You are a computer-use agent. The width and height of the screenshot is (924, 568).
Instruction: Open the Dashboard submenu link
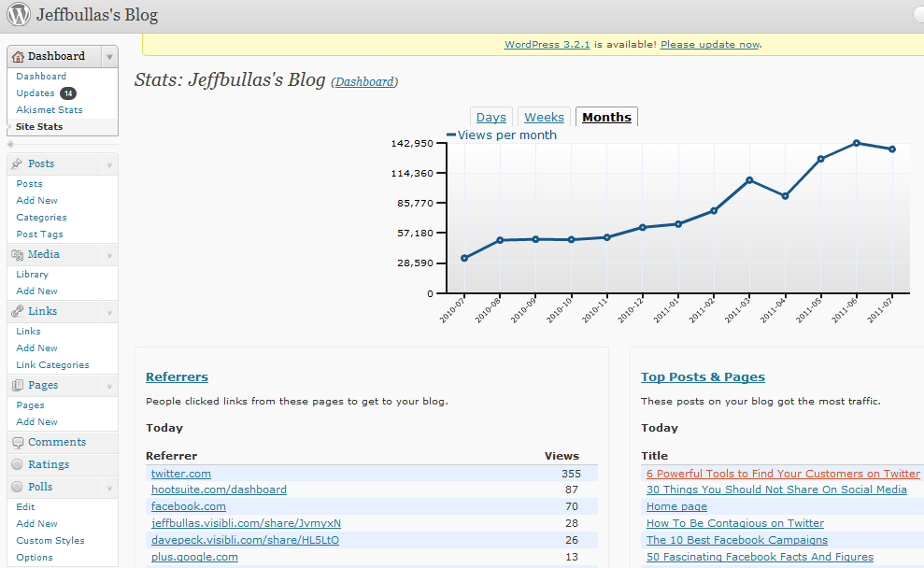point(41,76)
